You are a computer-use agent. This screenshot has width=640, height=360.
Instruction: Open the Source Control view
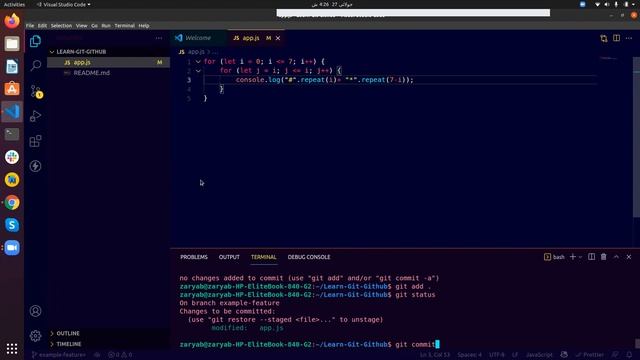36,91
